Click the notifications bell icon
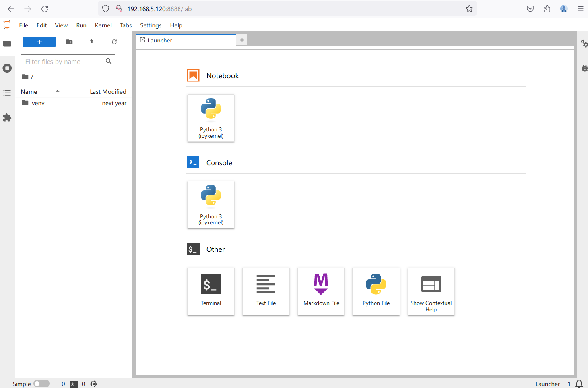 pyautogui.click(x=579, y=384)
